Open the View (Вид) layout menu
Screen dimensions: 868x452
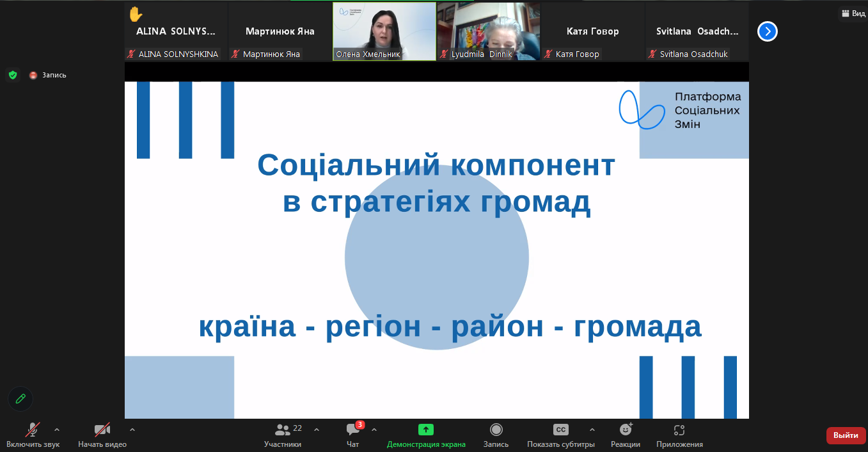click(x=854, y=13)
